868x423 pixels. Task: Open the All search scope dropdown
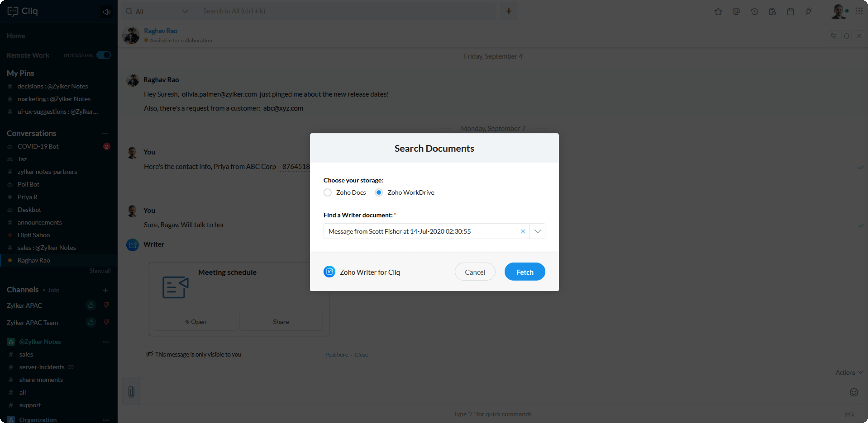(x=157, y=11)
